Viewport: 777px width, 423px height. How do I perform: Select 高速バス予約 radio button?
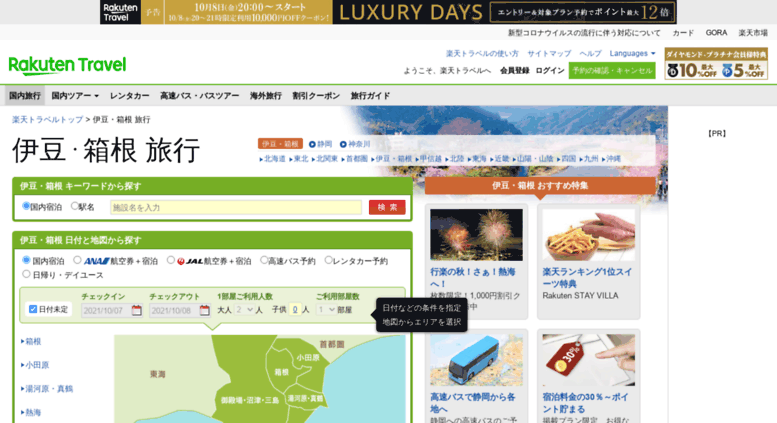pos(264,260)
